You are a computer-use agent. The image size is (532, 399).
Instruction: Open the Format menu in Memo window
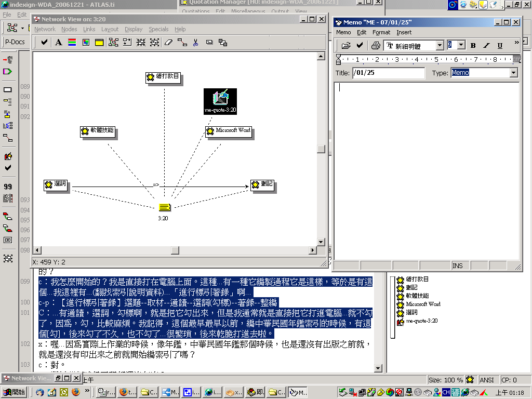click(381, 32)
